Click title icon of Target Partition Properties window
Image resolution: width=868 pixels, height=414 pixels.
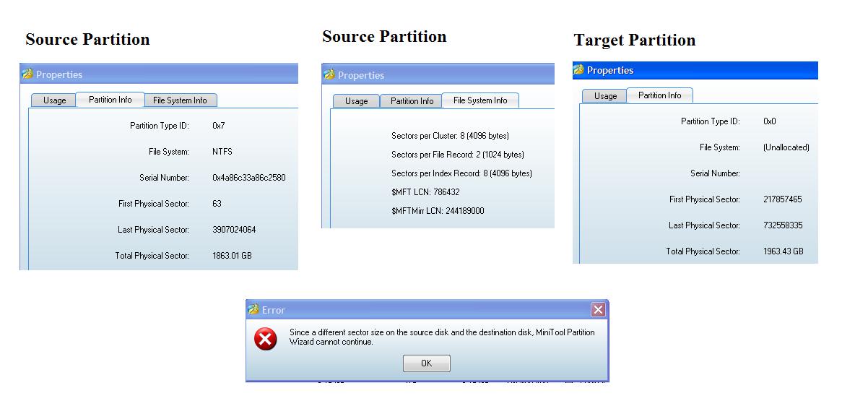pos(578,70)
